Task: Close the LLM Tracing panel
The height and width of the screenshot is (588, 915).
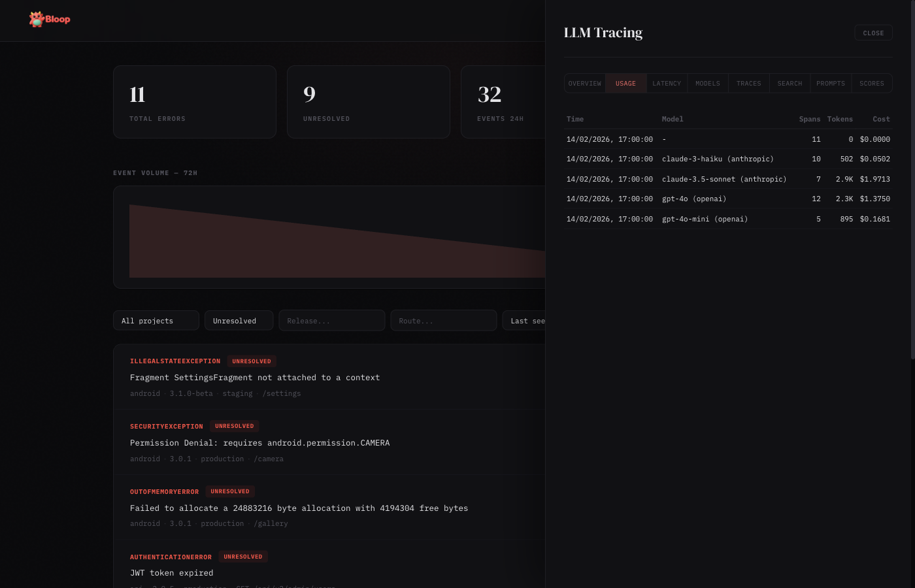Action: click(x=873, y=33)
